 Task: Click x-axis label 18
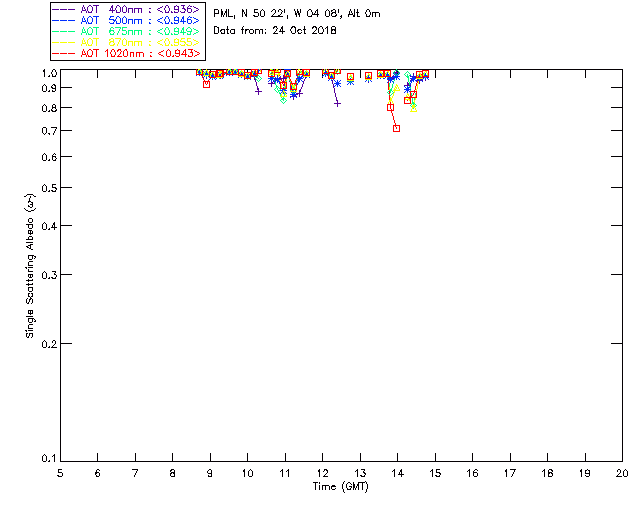tap(547, 473)
